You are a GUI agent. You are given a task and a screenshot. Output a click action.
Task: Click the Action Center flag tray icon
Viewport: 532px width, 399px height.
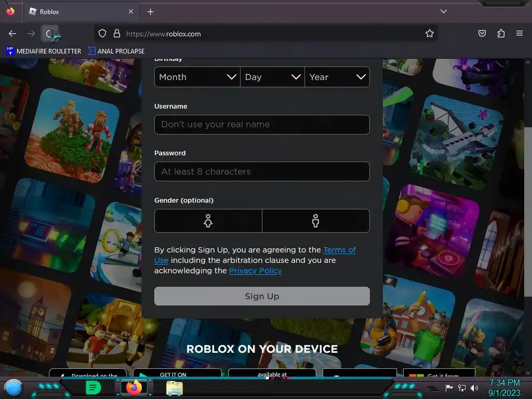click(x=449, y=388)
